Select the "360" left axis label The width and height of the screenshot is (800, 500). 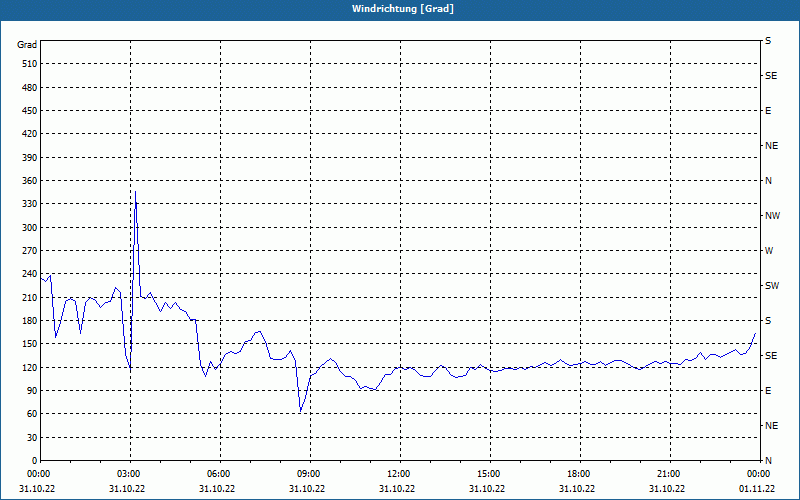[30, 181]
